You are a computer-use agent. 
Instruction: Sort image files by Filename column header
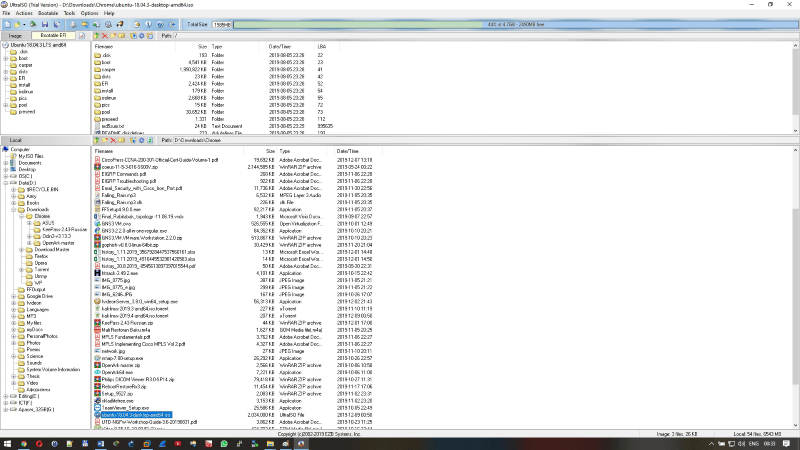[134, 46]
